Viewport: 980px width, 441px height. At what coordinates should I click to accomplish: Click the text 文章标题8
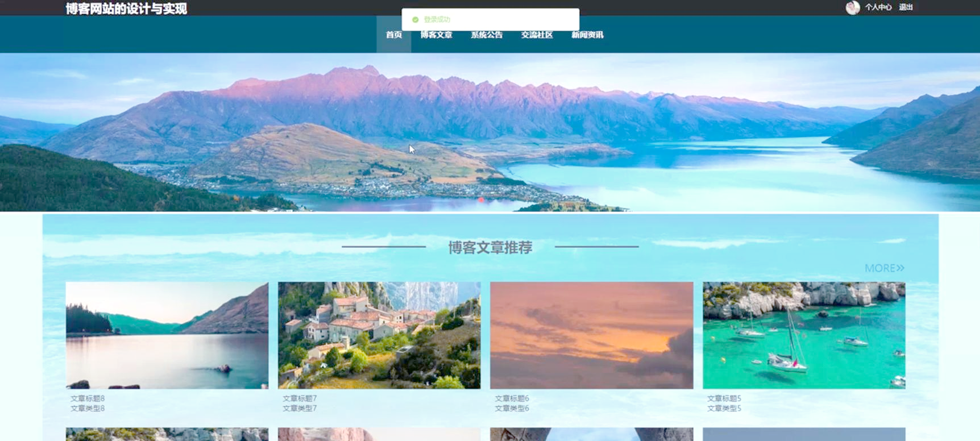(88, 398)
